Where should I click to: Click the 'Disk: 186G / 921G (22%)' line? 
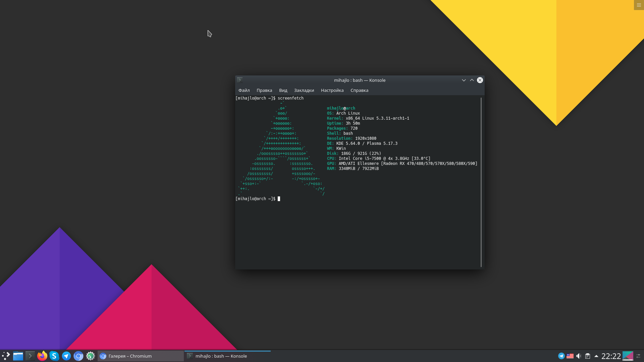click(354, 154)
